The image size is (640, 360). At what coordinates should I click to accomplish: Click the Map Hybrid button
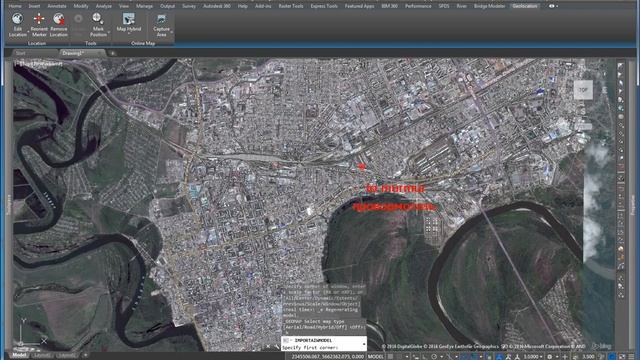pos(129,22)
